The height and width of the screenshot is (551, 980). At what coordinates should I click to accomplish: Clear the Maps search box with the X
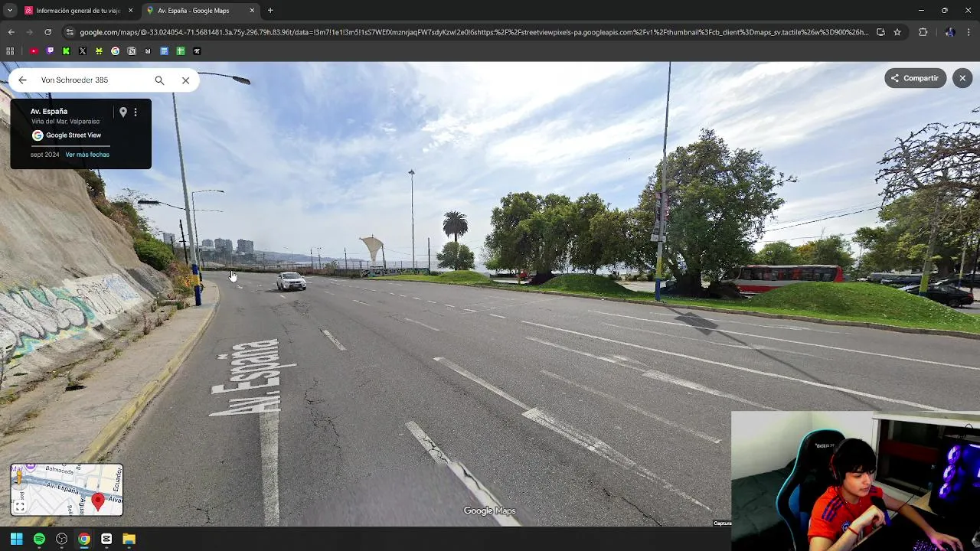[185, 80]
